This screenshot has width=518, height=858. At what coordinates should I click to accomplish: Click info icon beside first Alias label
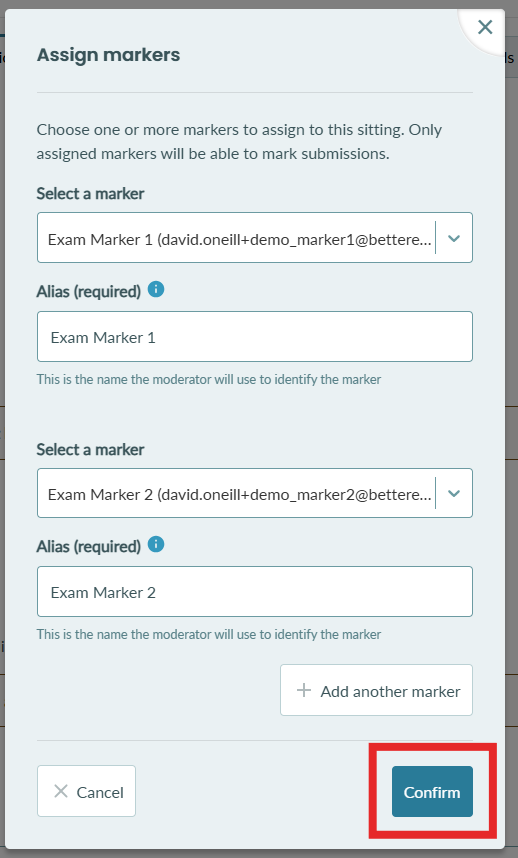point(156,289)
